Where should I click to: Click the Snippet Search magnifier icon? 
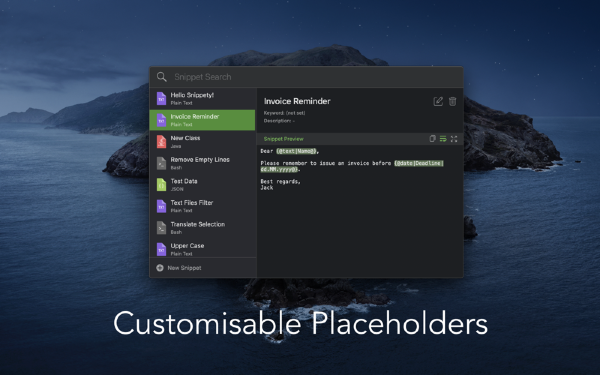coord(161,77)
